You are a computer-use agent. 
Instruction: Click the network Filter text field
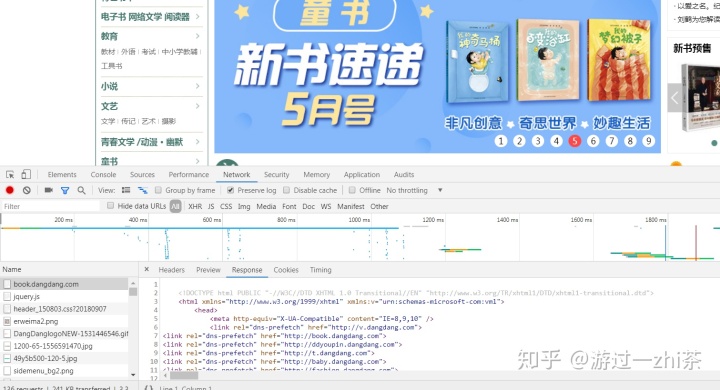pyautogui.click(x=51, y=206)
